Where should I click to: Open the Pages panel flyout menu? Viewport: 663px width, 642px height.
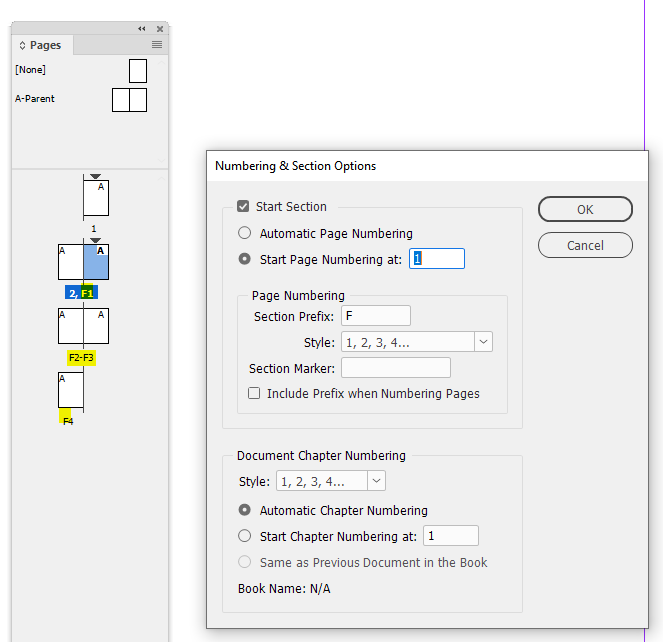[157, 45]
